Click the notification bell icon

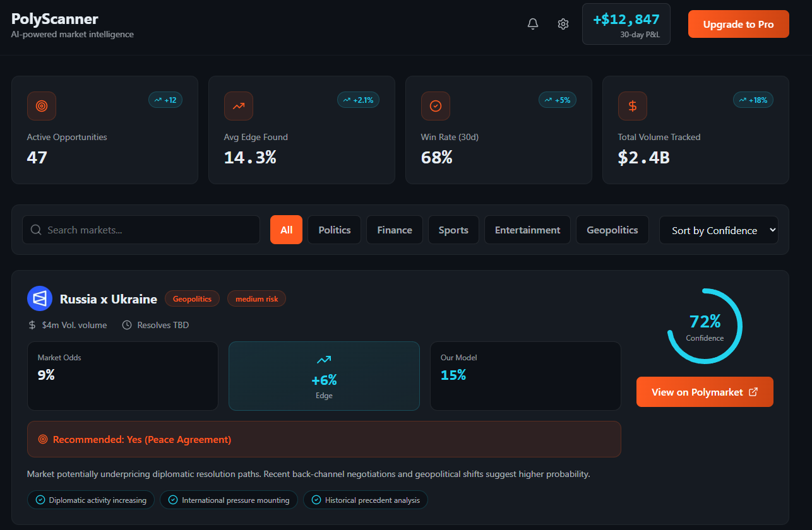[532, 23]
